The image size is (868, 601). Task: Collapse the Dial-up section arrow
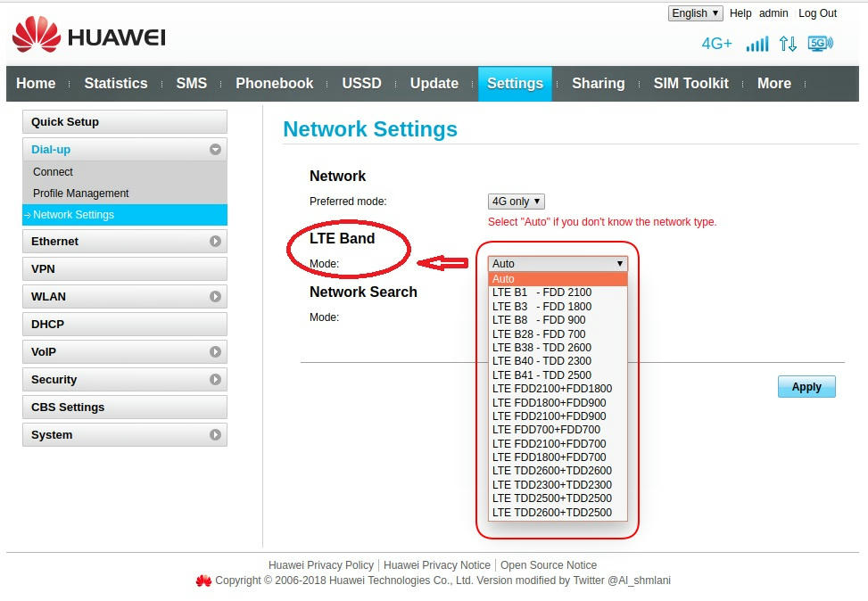click(x=215, y=150)
